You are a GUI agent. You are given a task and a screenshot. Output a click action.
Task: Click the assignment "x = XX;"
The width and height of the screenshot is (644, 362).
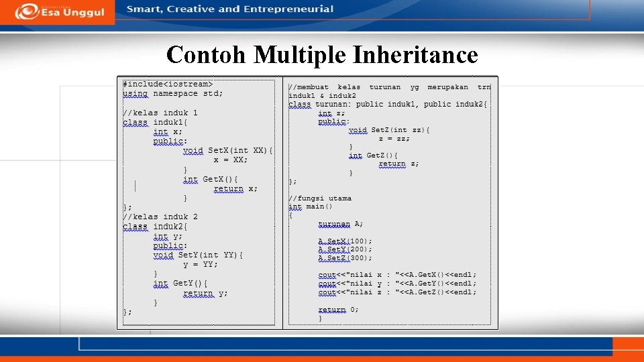(230, 160)
